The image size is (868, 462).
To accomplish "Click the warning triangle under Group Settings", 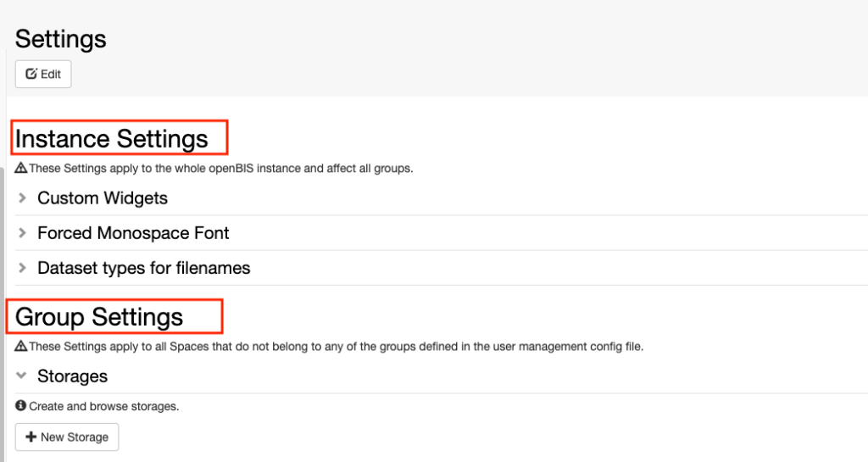I will tap(21, 346).
